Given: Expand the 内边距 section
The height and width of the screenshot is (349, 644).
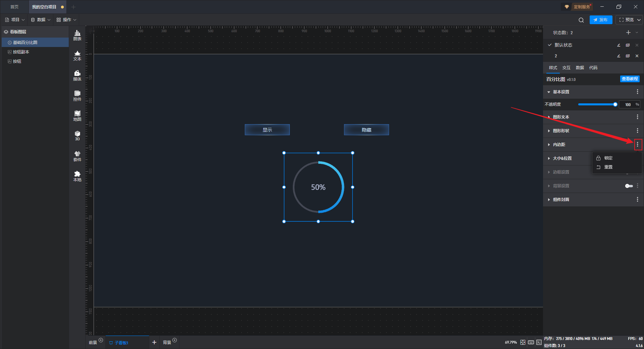Looking at the screenshot, I should [549, 144].
